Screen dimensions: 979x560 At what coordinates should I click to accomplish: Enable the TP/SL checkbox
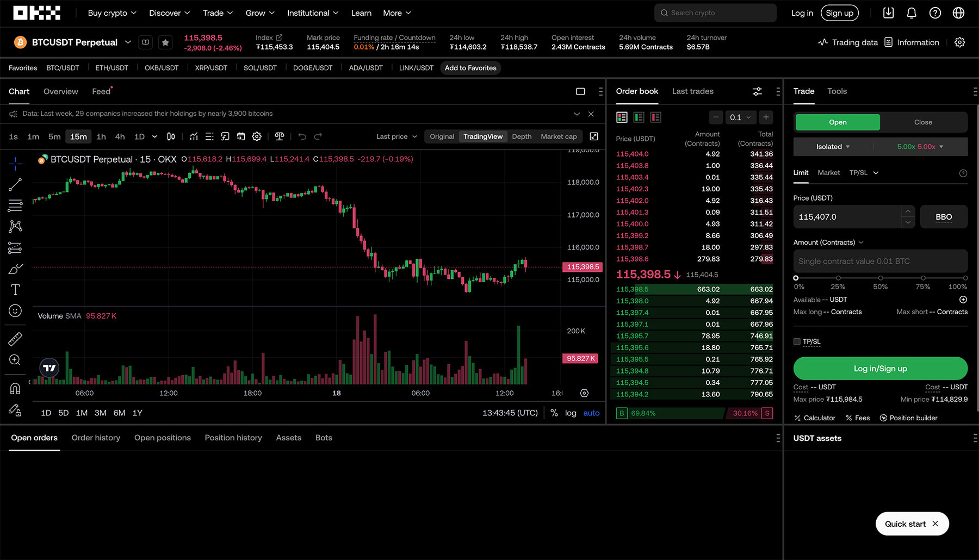click(796, 341)
